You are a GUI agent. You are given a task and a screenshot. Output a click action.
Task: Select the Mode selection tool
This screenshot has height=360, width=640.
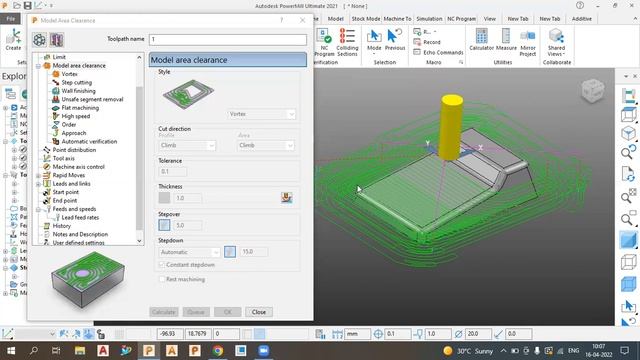[374, 36]
